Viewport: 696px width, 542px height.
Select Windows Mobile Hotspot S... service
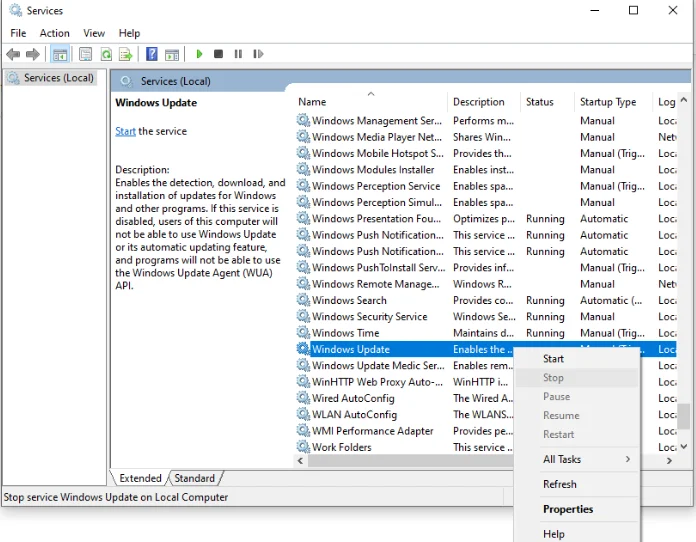coord(486,153)
